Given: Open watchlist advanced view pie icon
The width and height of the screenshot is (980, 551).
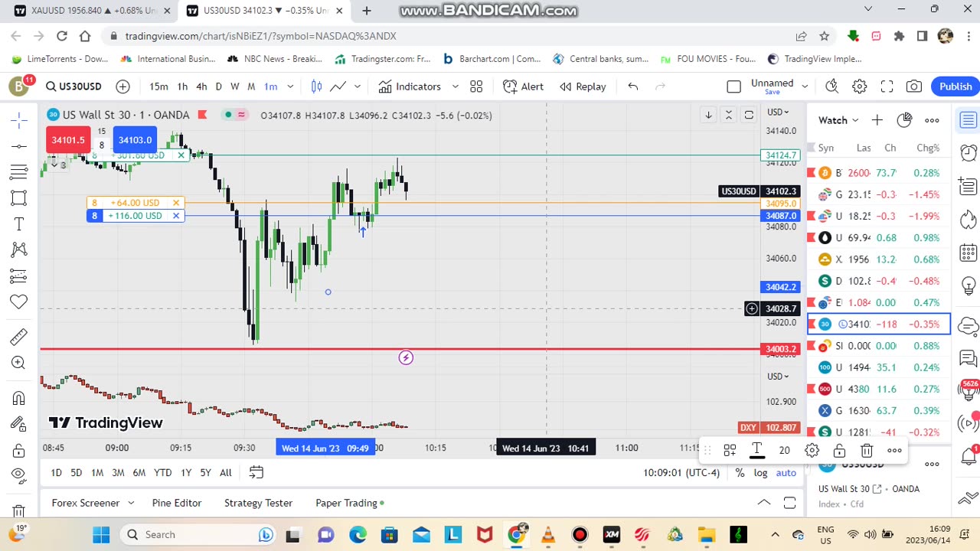Looking at the screenshot, I should (x=904, y=120).
